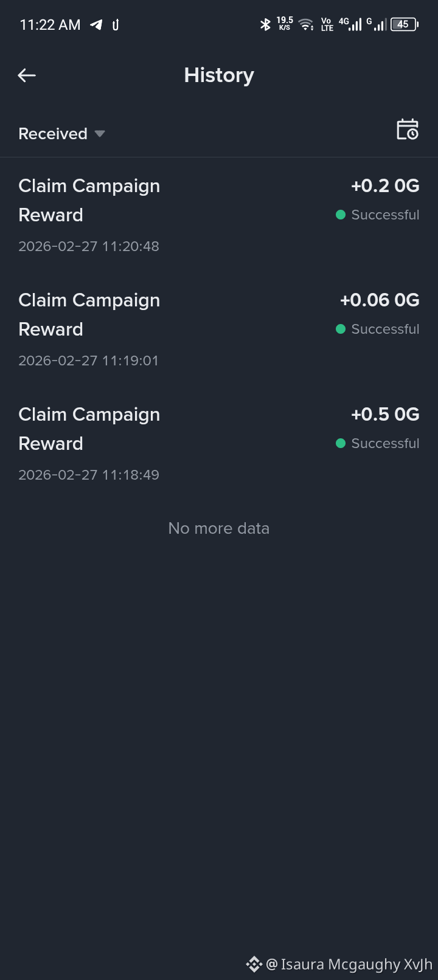Tap the Bluetooth status icon

click(x=265, y=24)
